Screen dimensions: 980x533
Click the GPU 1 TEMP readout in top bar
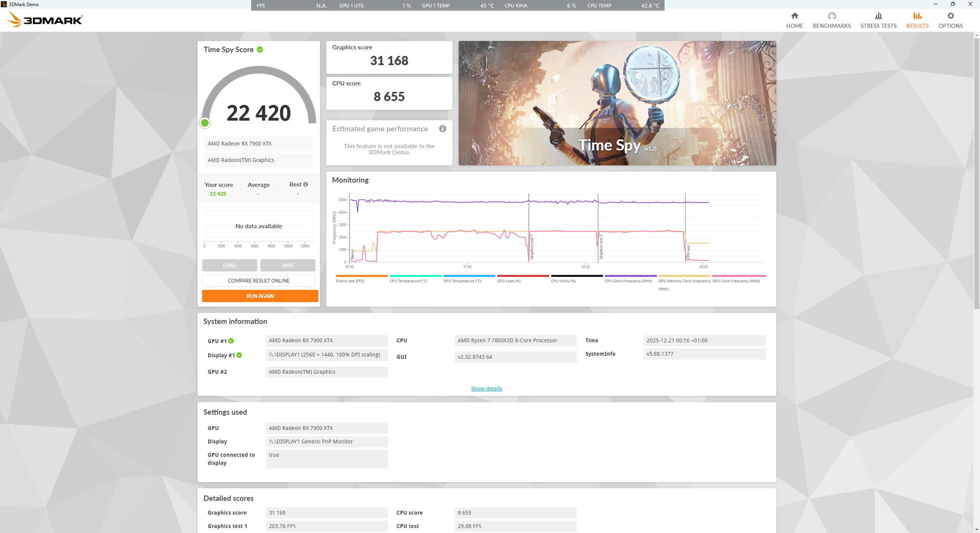(458, 5)
